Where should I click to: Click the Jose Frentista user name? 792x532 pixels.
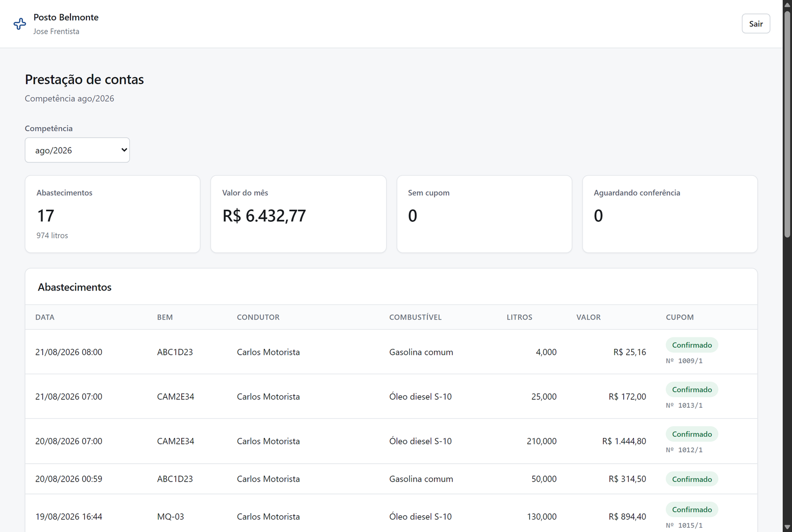pyautogui.click(x=56, y=31)
